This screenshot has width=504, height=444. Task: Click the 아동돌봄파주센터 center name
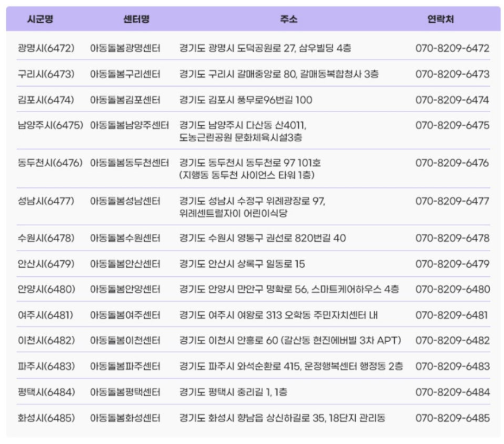tap(125, 366)
